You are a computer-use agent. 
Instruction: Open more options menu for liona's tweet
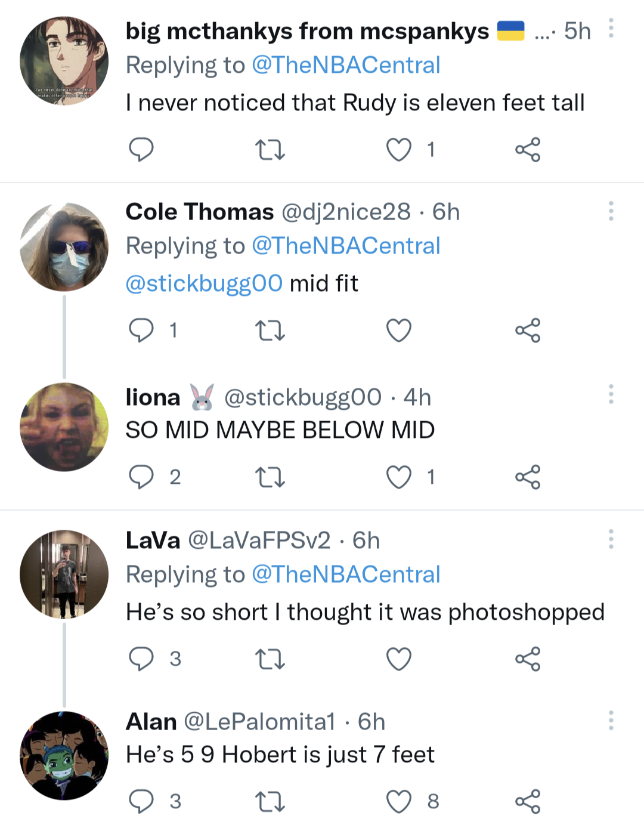point(611,394)
